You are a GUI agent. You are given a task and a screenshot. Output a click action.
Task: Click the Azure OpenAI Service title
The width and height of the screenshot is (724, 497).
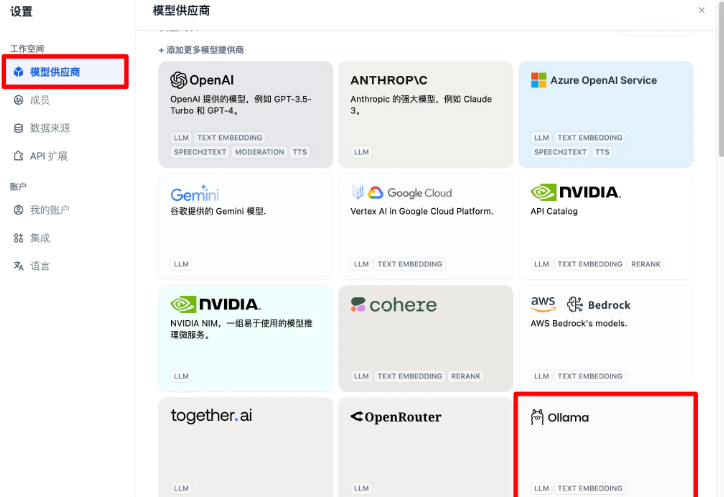[603, 80]
